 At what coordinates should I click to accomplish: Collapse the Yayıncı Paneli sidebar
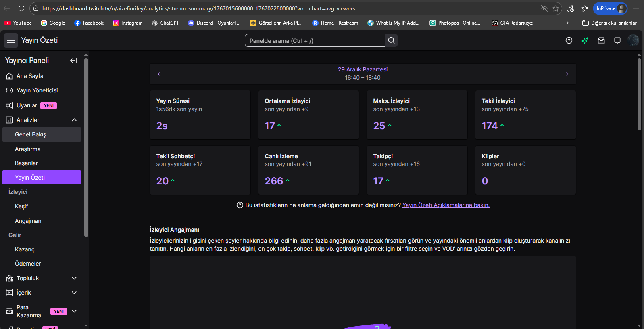pos(73,61)
